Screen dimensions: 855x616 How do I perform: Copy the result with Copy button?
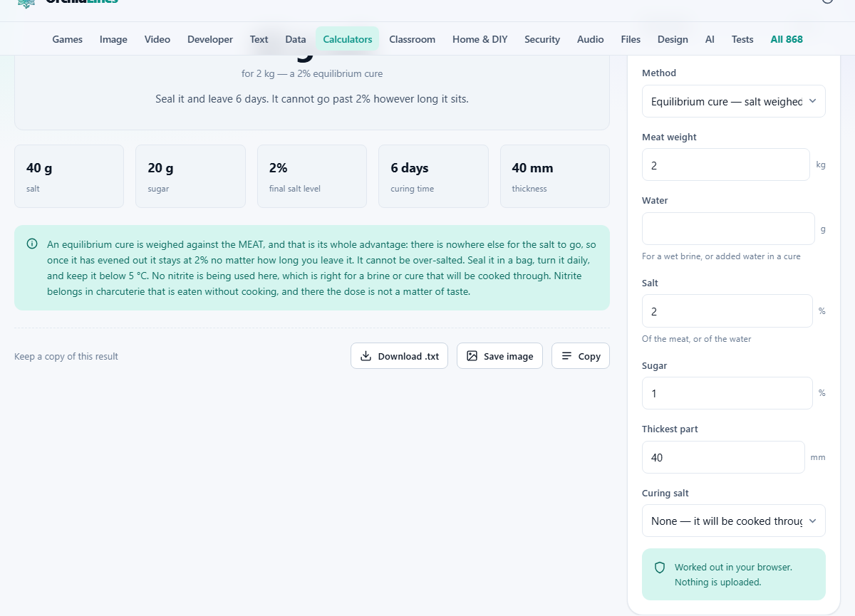coord(581,356)
